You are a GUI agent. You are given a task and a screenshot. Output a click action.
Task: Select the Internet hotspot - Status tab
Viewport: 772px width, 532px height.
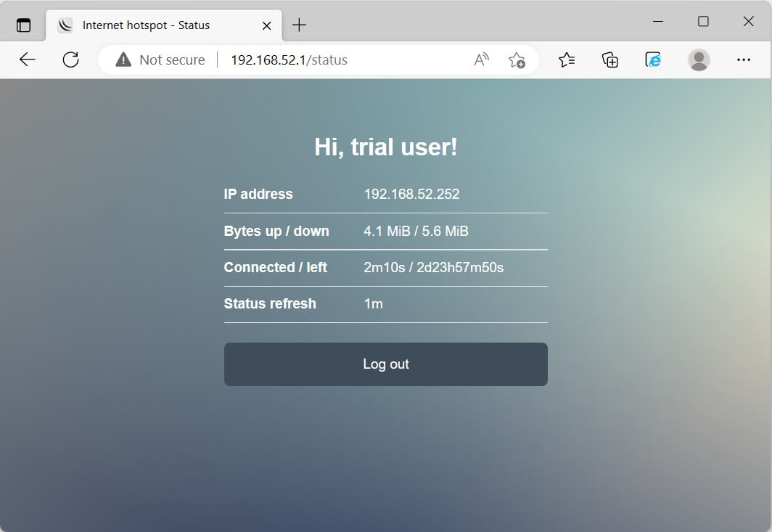(145, 25)
